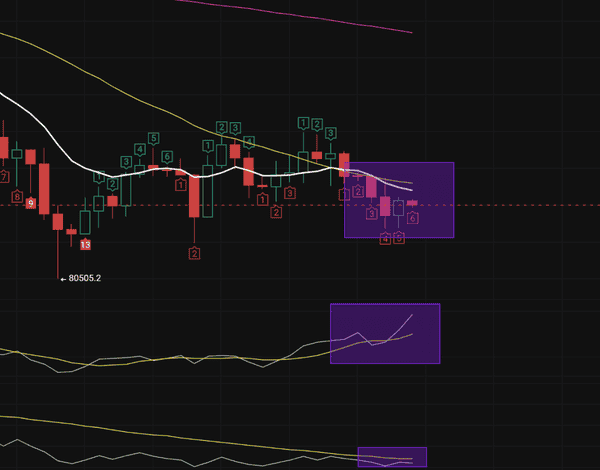Click the red 5 label below purple box

pyautogui.click(x=398, y=238)
